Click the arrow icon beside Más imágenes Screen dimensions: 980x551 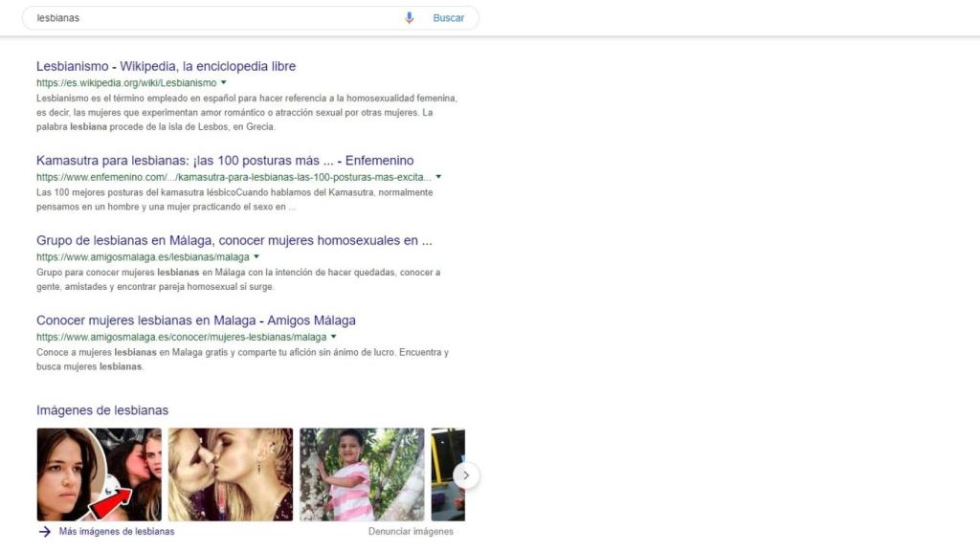(44, 532)
